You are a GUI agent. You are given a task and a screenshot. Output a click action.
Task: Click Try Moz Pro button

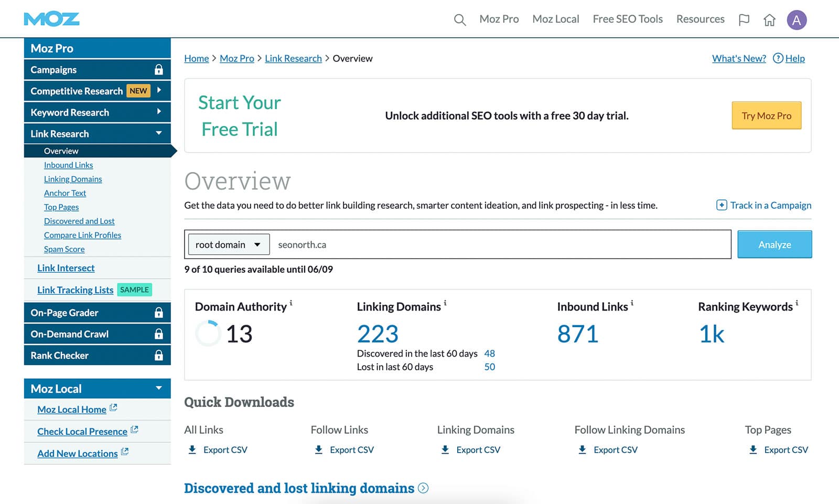[766, 115]
